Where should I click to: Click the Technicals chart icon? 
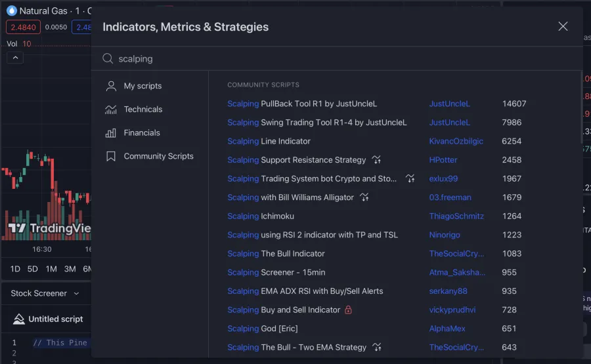pos(111,110)
